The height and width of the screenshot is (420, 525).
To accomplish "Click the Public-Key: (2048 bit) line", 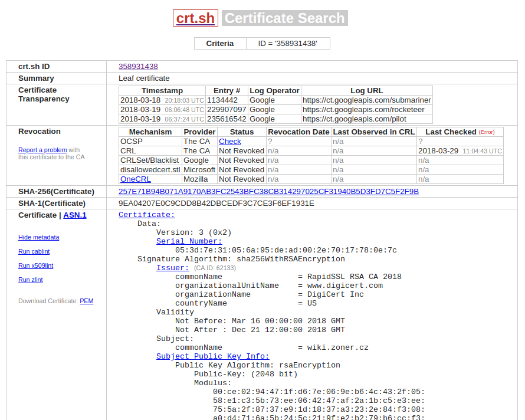I will click(246, 374).
